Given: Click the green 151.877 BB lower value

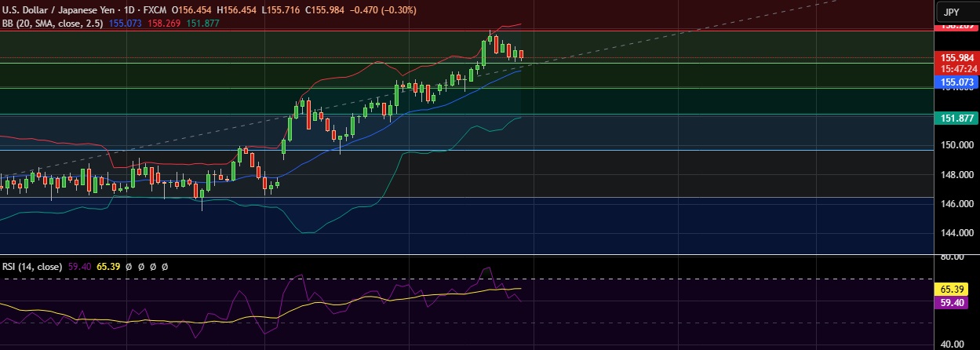Looking at the screenshot, I should point(202,24).
